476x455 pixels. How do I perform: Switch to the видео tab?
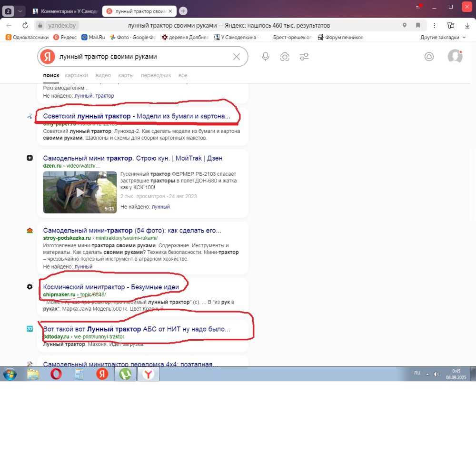(103, 75)
